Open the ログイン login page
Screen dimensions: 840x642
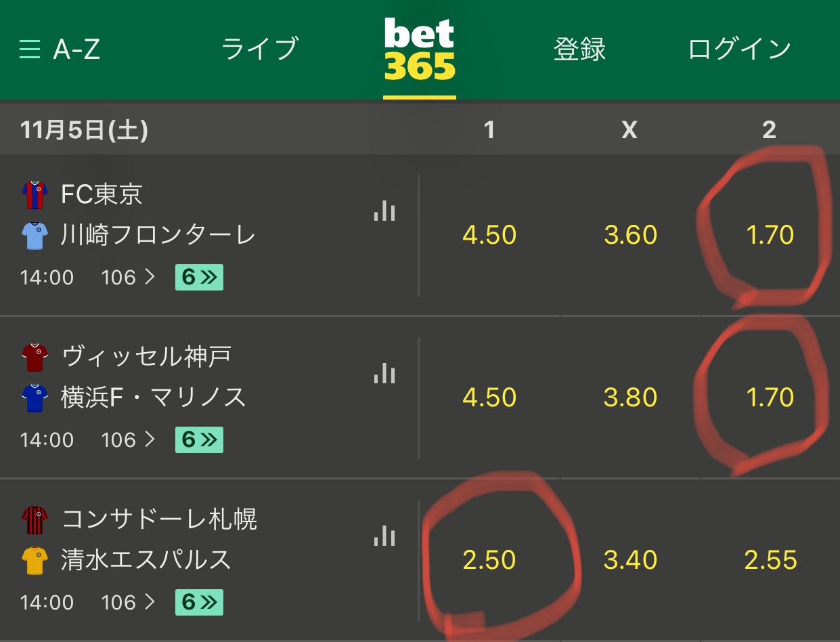click(740, 49)
